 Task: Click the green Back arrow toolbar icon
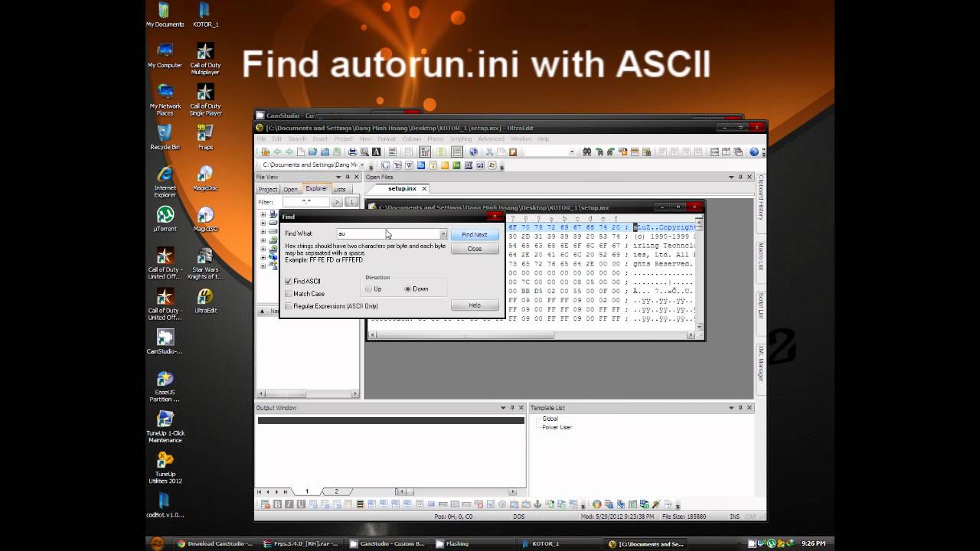[277, 152]
